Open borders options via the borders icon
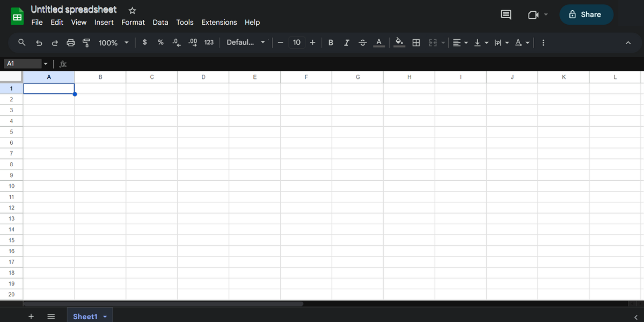 (x=416, y=42)
